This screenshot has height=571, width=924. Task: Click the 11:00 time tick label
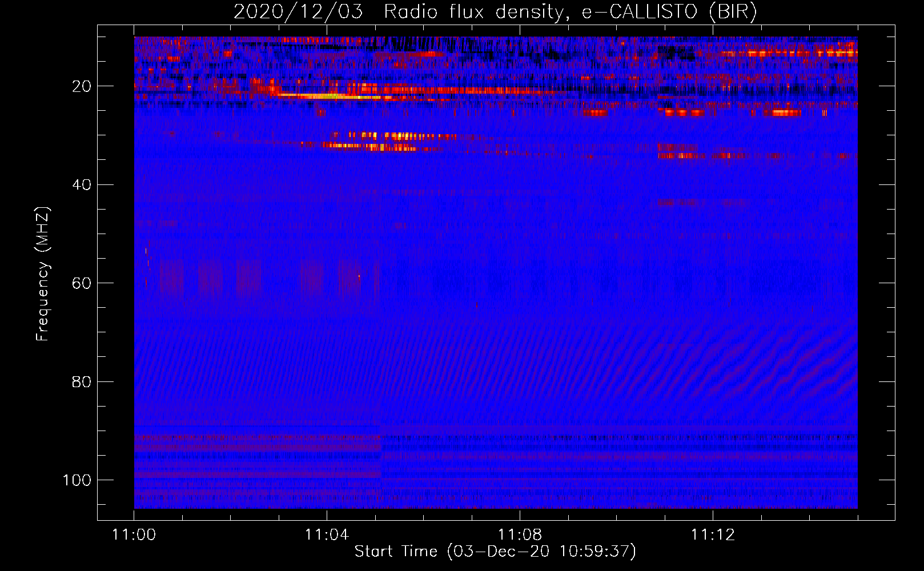134,535
